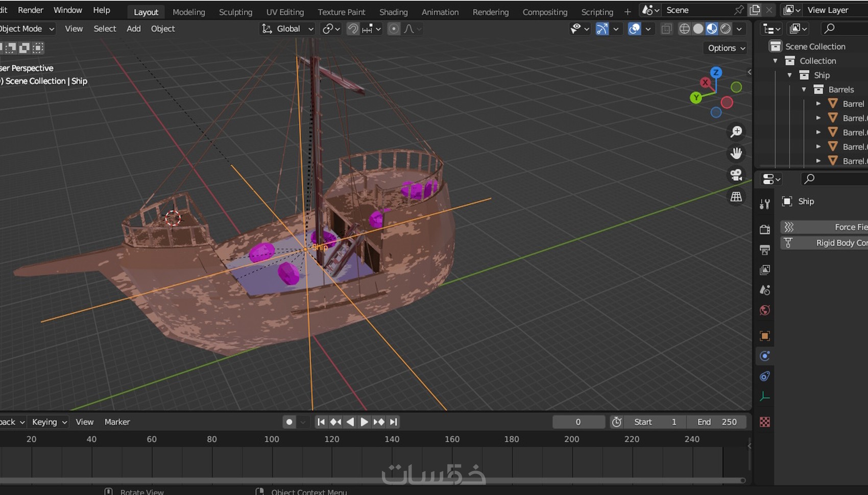Image resolution: width=868 pixels, height=495 pixels.
Task: Click the End frame field showing 250
Action: (717, 422)
